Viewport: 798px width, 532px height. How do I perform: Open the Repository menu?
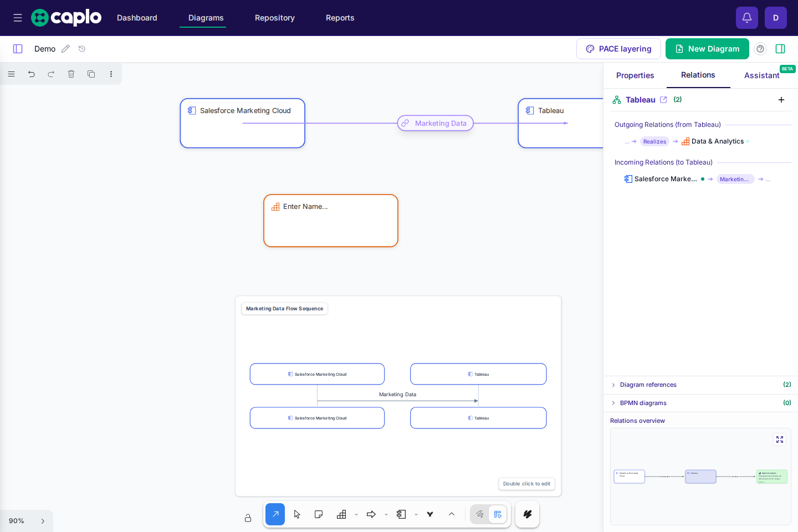click(x=275, y=18)
